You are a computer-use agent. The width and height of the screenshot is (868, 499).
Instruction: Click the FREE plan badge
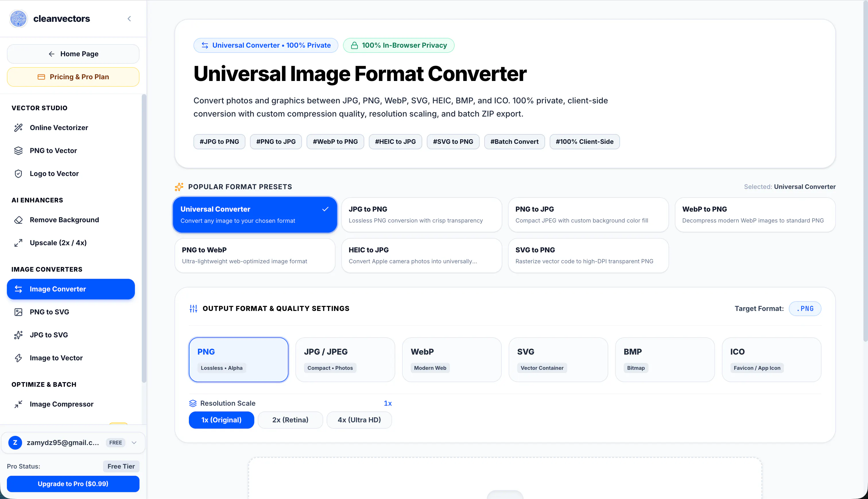click(115, 442)
